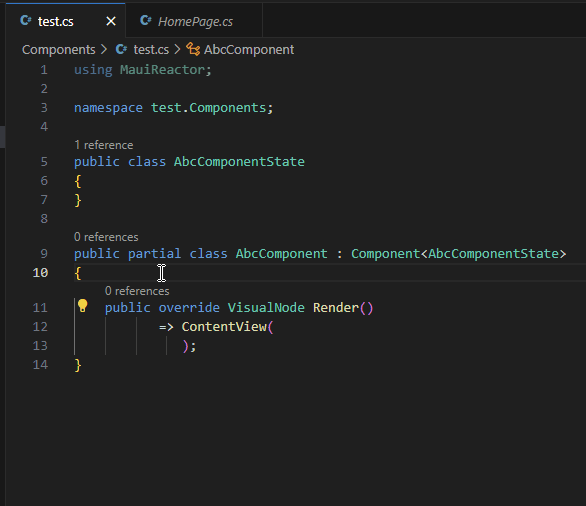The width and height of the screenshot is (586, 506).
Task: Click the opening brace on line 6
Action: pyautogui.click(x=78, y=181)
